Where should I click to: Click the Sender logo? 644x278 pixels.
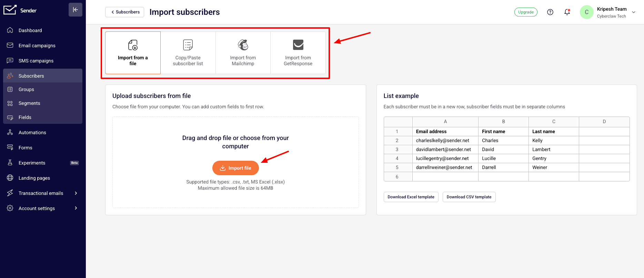pos(20,10)
